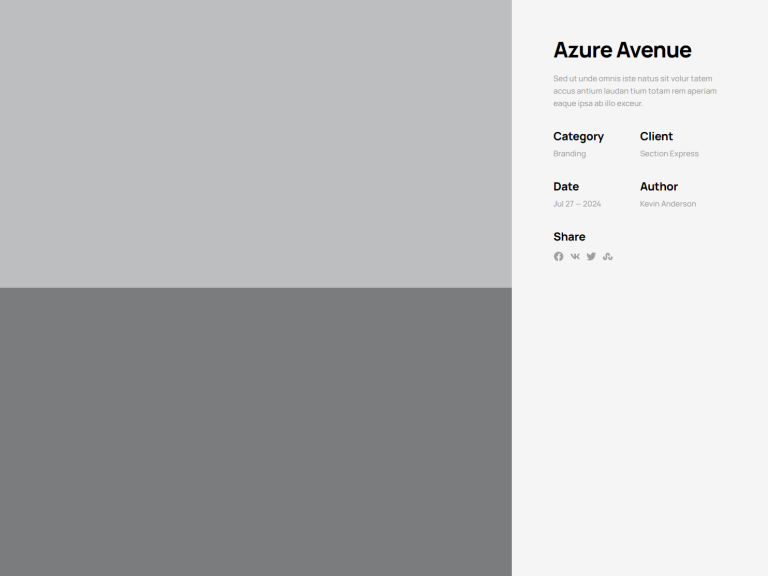Open author Kevin Anderson's name
The image size is (768, 576).
coord(668,204)
